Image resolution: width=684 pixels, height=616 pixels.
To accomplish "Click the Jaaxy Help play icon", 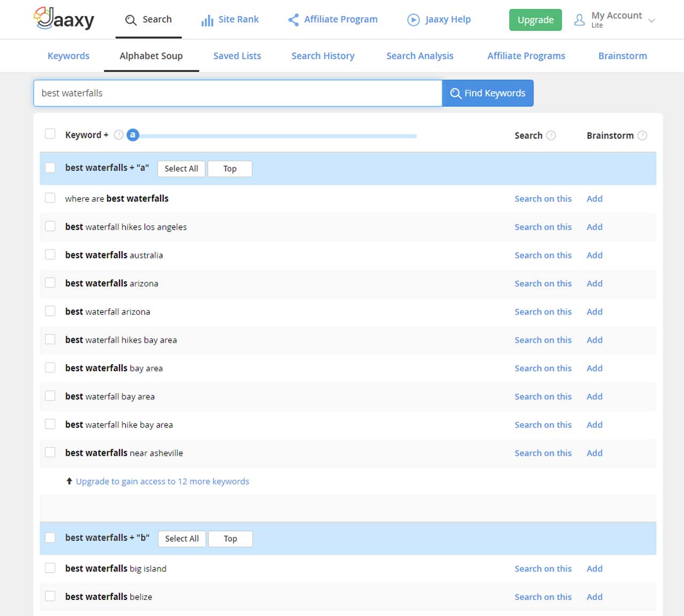I will 414,20.
